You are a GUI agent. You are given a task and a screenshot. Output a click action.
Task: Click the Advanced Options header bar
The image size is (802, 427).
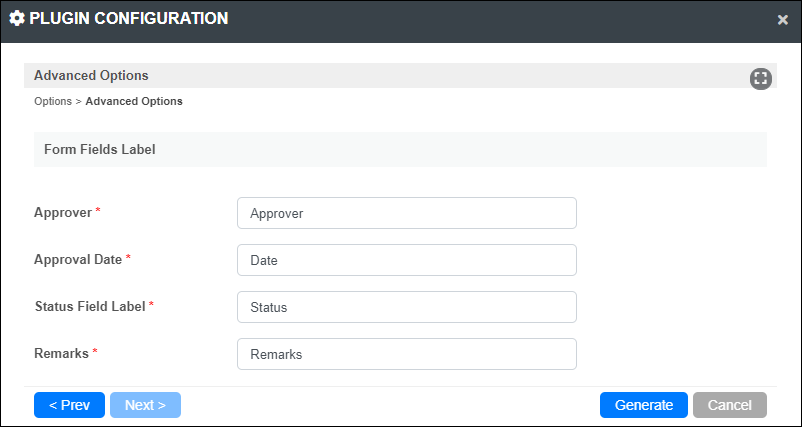point(400,76)
